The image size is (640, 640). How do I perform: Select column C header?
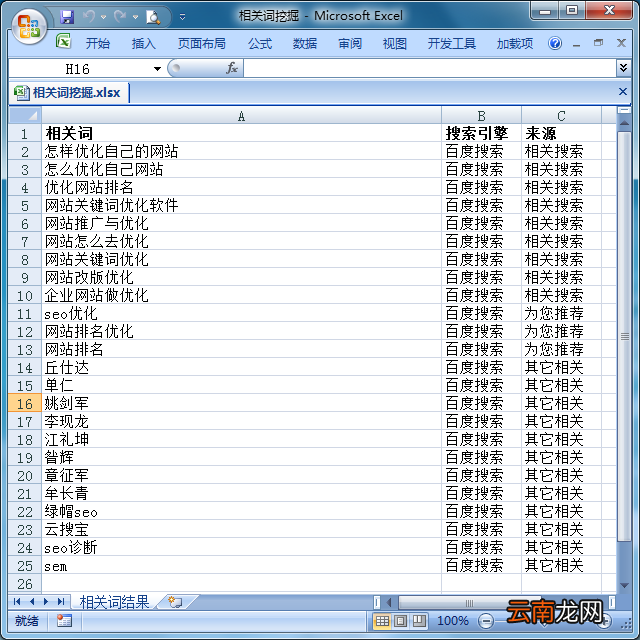pos(561,116)
